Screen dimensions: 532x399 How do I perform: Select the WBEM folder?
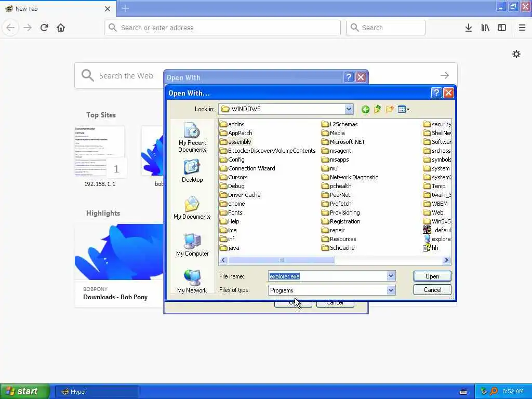pyautogui.click(x=436, y=204)
